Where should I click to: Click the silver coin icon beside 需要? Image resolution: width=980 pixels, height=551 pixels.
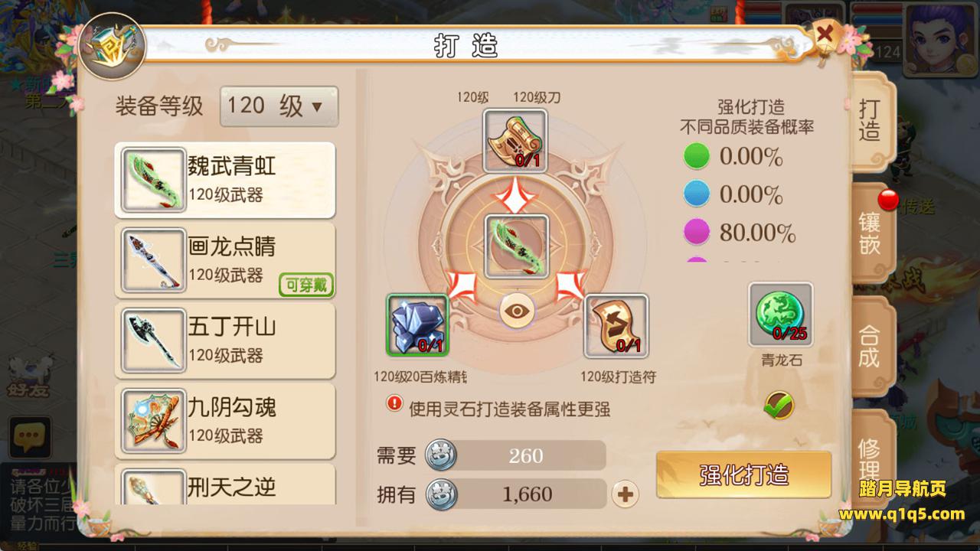click(x=441, y=455)
